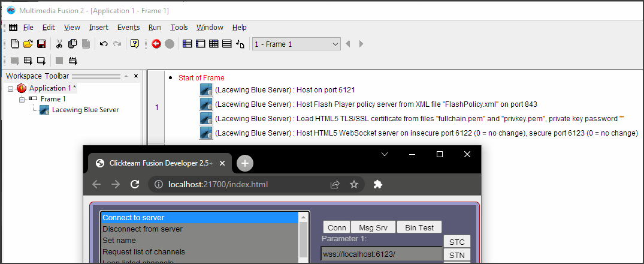Open a new browser tab
The image size is (644, 264).
245,163
